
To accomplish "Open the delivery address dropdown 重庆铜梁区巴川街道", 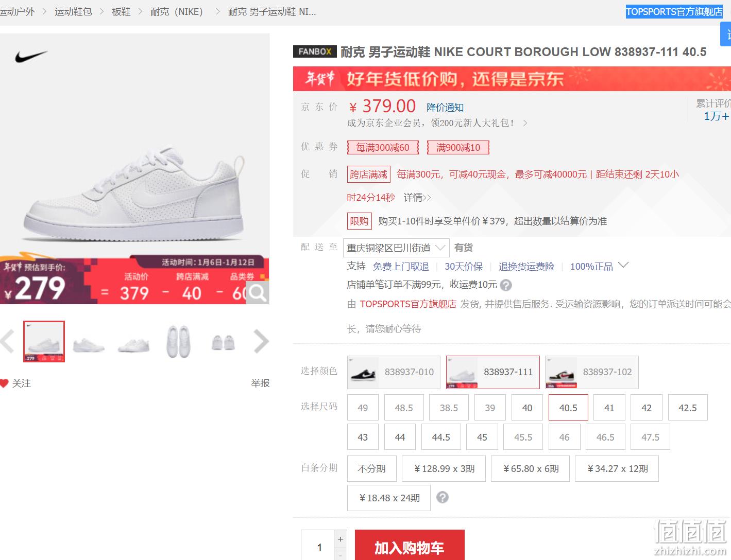I will pyautogui.click(x=398, y=248).
